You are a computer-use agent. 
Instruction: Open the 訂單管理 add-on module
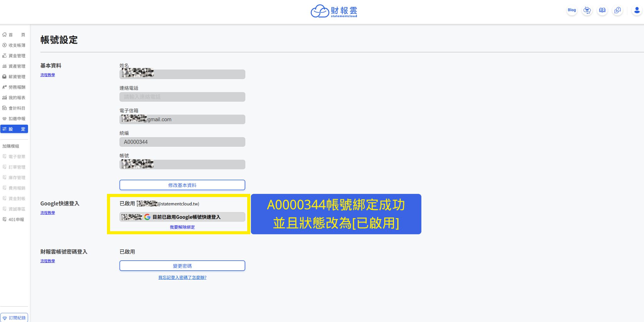(14, 167)
